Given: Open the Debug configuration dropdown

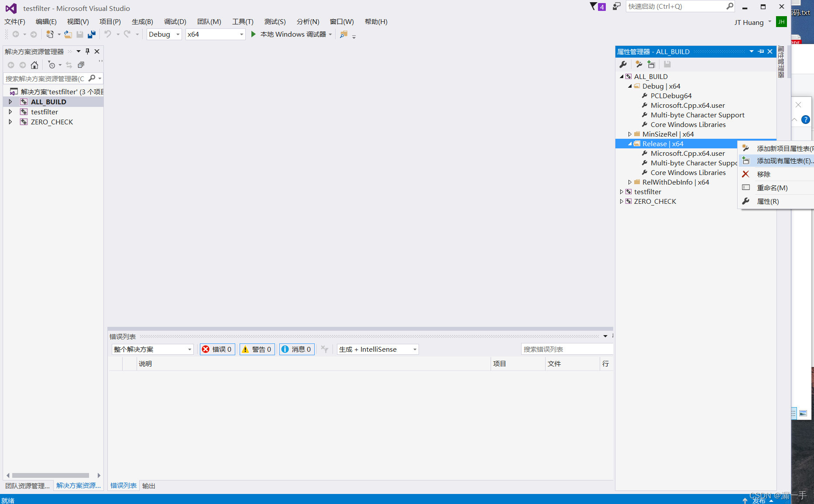Looking at the screenshot, I should pyautogui.click(x=164, y=34).
